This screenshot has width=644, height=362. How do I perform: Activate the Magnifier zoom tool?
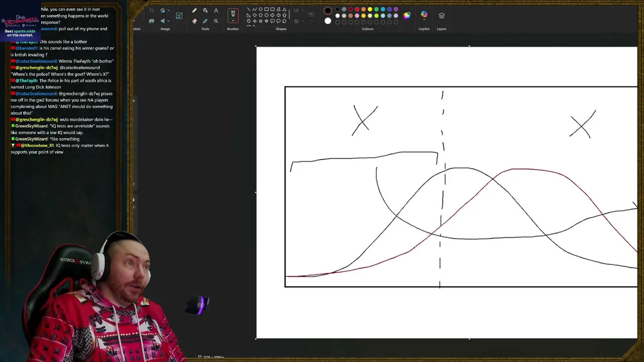click(x=216, y=21)
